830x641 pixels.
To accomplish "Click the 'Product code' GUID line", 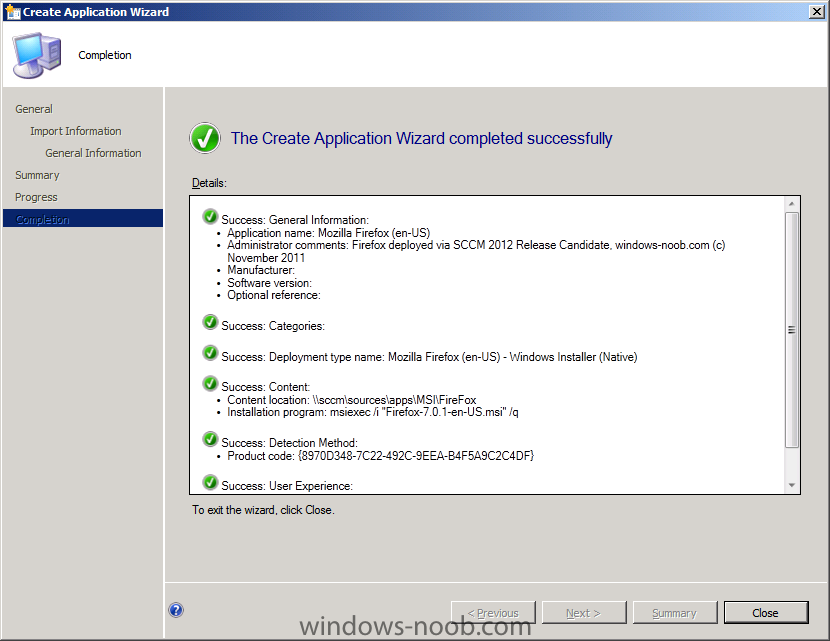I will point(381,456).
